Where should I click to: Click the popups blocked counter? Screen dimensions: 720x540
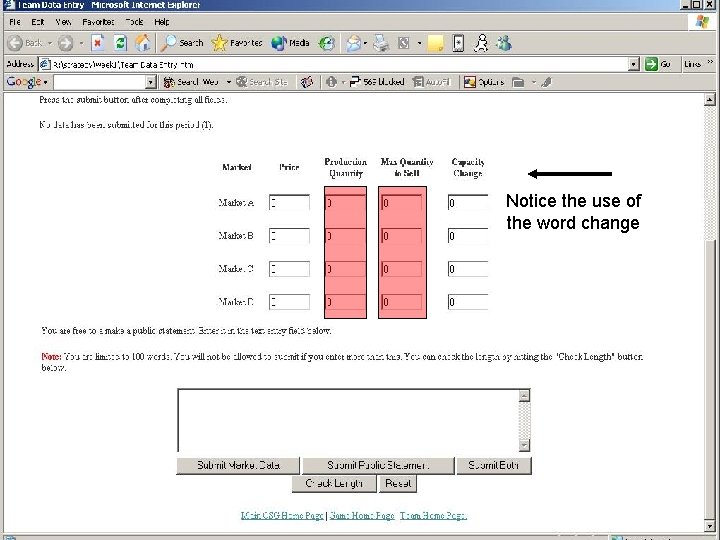[x=377, y=82]
